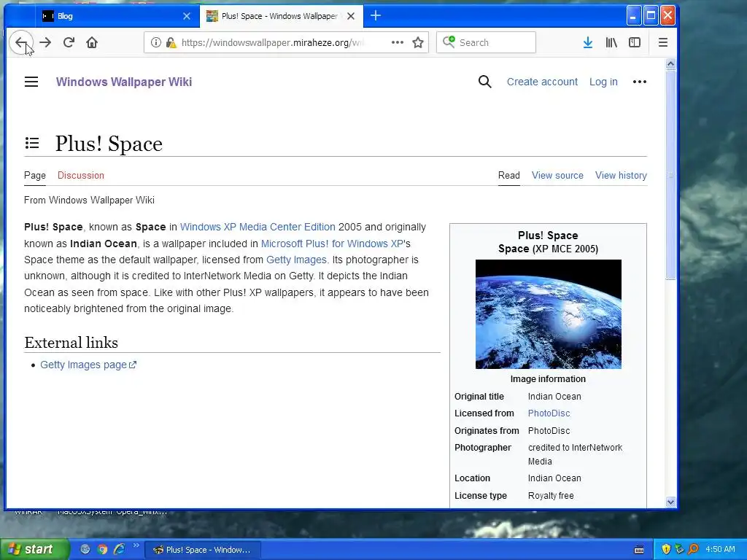
Task: Open first quick launch browser icon
Action: [85, 550]
